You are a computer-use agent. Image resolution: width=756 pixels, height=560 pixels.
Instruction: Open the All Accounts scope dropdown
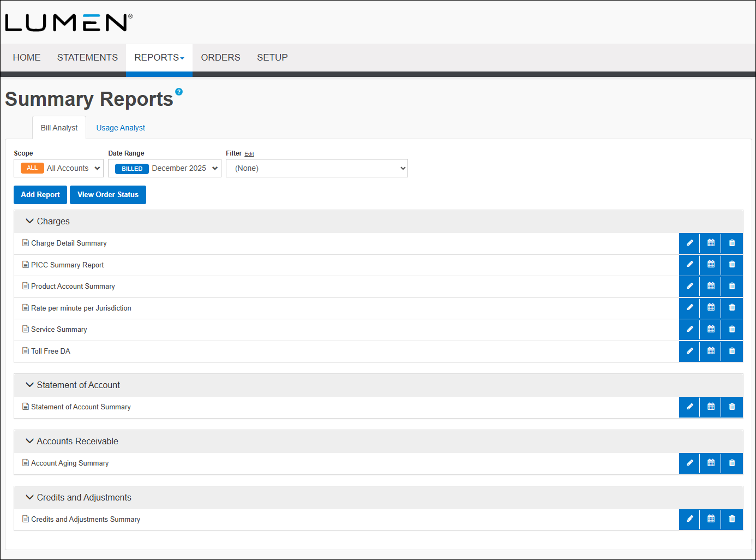(x=58, y=168)
